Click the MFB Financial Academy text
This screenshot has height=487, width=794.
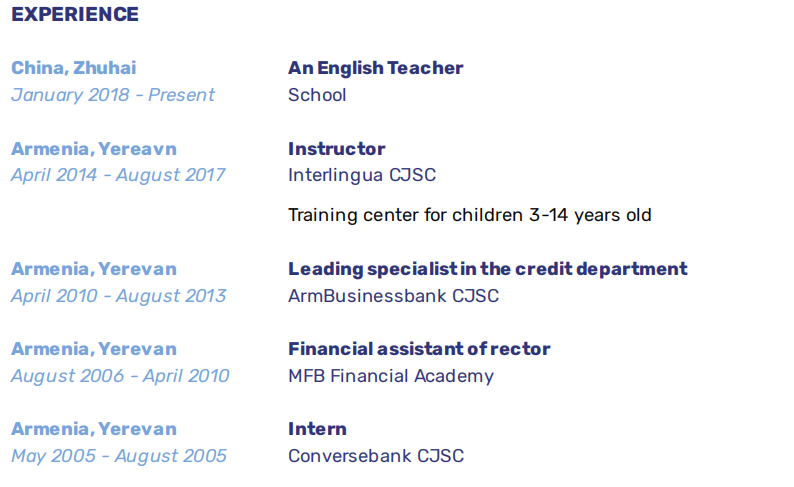(x=391, y=376)
